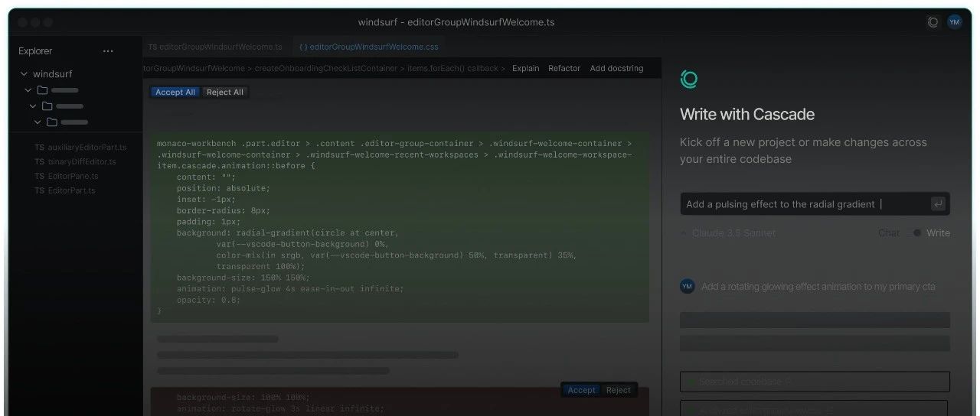Click the 'background-size: 150% 150%;' code line

click(243, 278)
